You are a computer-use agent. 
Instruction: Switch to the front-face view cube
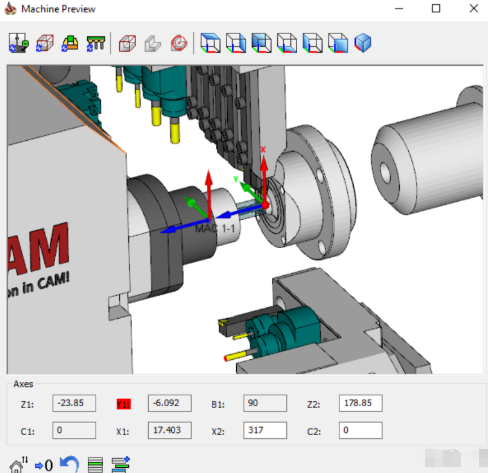click(x=338, y=43)
